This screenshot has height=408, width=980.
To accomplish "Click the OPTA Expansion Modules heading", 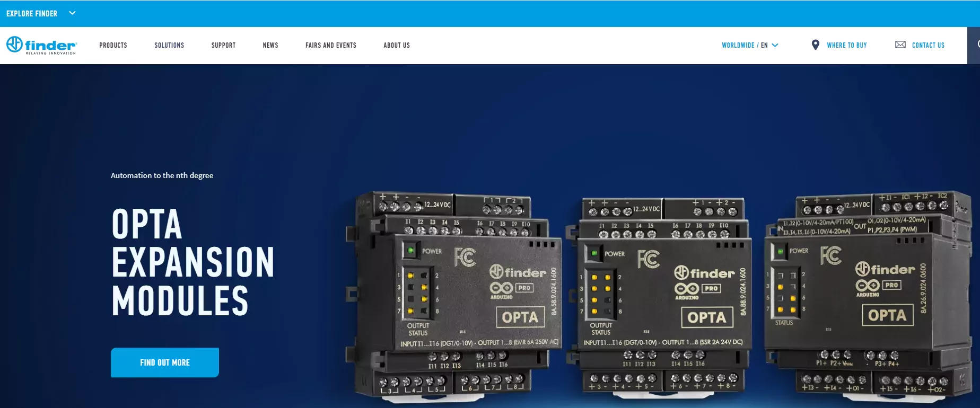I will click(192, 262).
